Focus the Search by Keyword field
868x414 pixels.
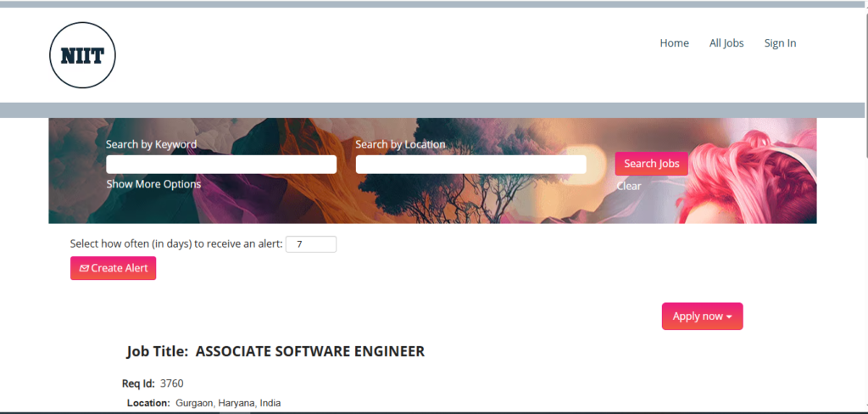coord(221,165)
